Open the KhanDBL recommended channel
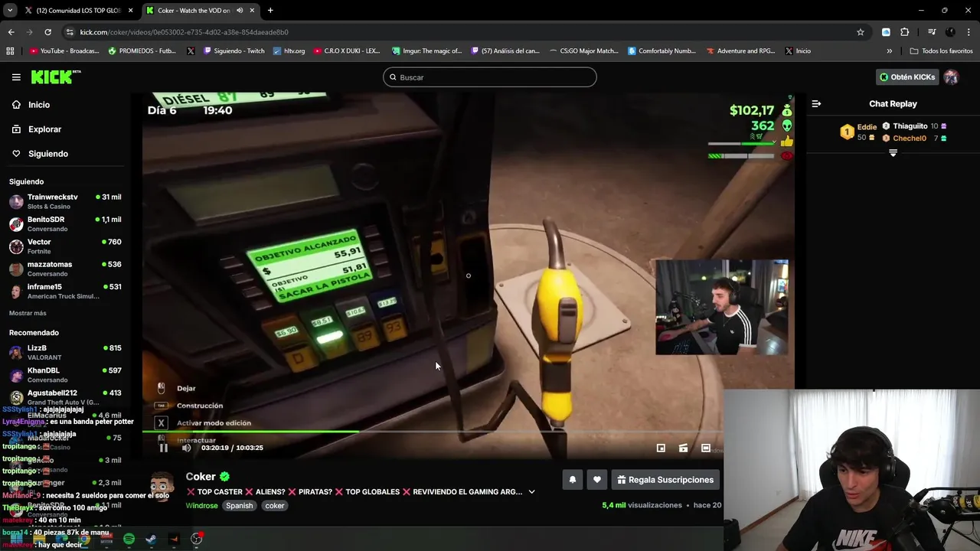The height and width of the screenshot is (551, 980). coord(65,374)
